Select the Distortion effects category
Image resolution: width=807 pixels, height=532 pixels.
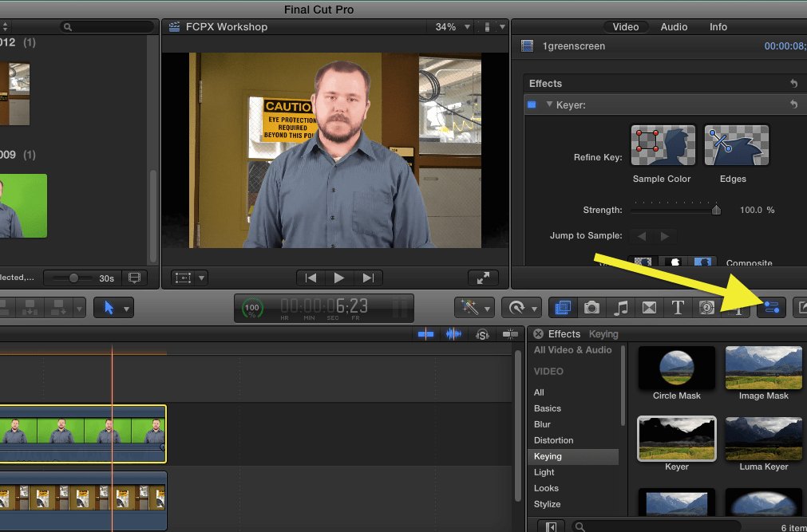click(x=553, y=440)
